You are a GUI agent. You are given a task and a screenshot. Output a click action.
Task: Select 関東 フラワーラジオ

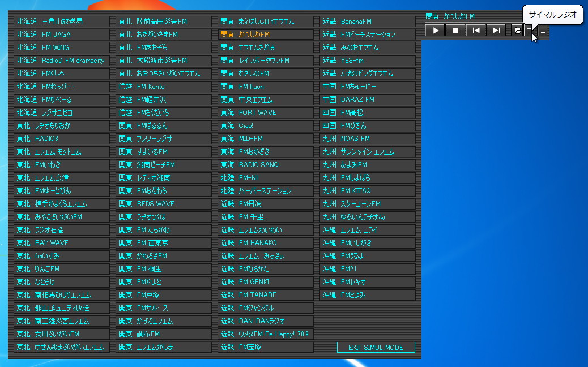[x=164, y=139]
